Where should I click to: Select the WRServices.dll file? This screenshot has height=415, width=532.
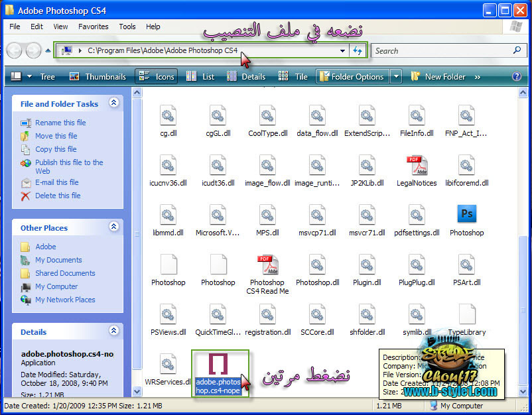click(x=168, y=369)
